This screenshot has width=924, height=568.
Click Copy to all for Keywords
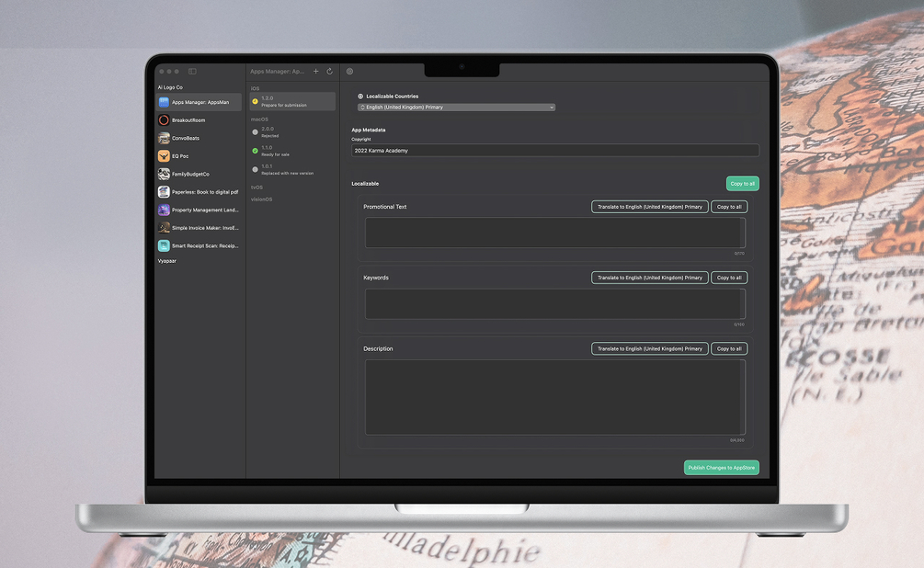point(729,278)
